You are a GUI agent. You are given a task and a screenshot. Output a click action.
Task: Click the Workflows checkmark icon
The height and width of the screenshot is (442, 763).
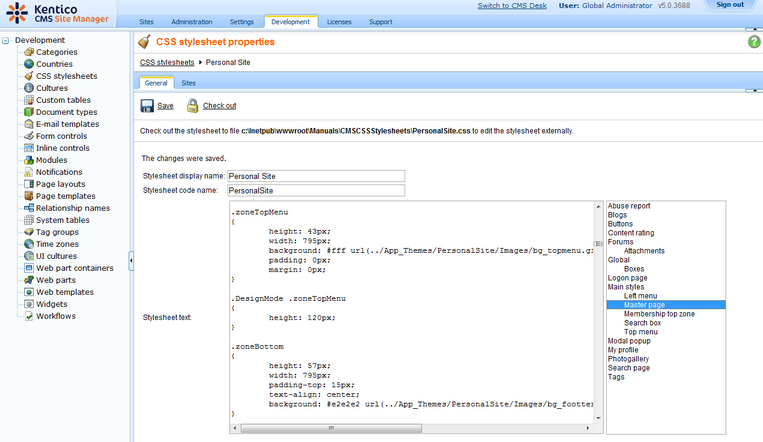coord(29,316)
